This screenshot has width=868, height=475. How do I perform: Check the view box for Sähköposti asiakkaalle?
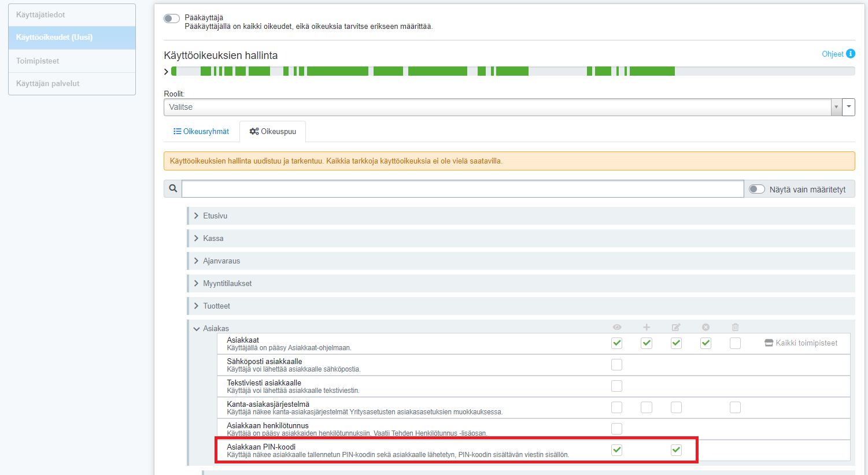click(x=617, y=365)
